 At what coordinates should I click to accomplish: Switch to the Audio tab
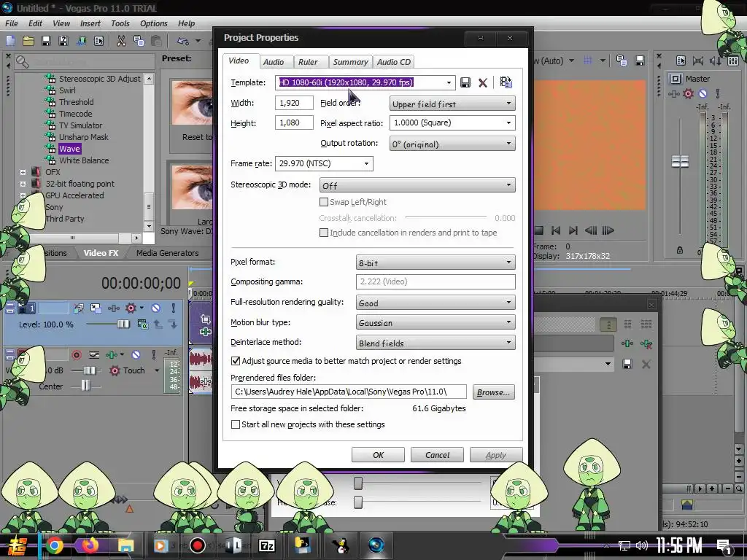(x=274, y=62)
